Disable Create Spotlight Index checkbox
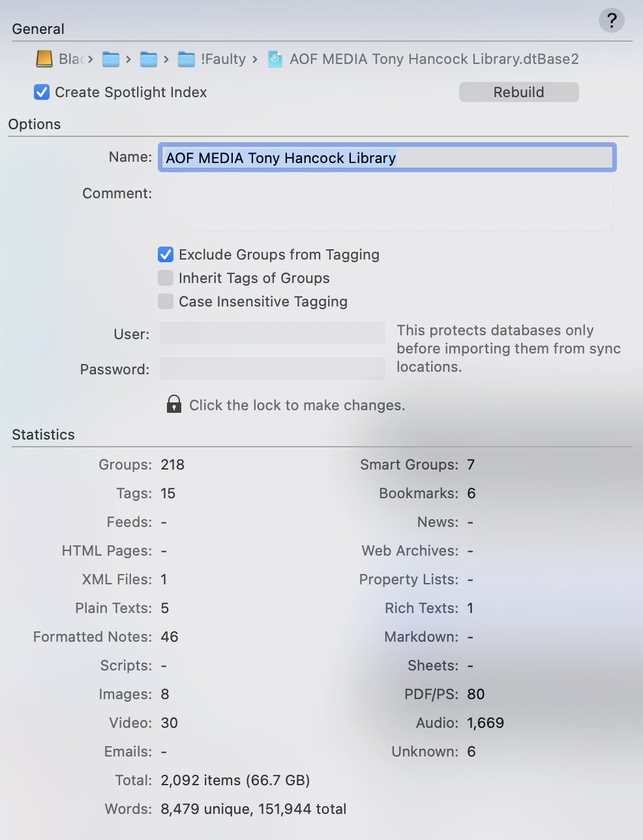This screenshot has height=840, width=643. [42, 92]
